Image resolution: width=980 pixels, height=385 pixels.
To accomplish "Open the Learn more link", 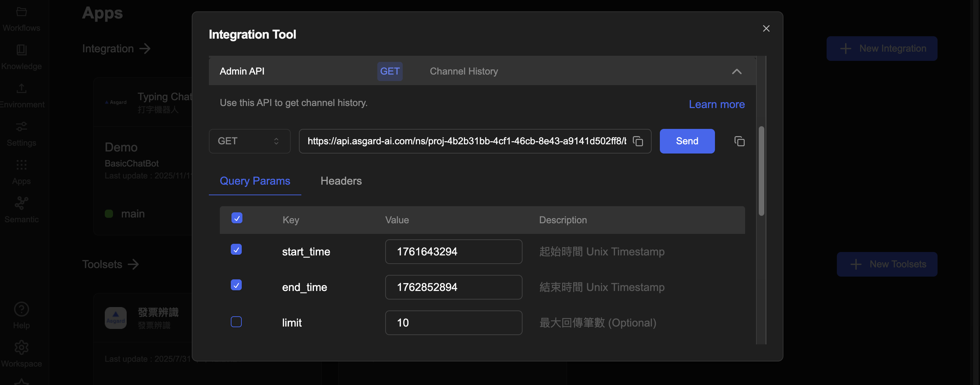I will coord(716,104).
